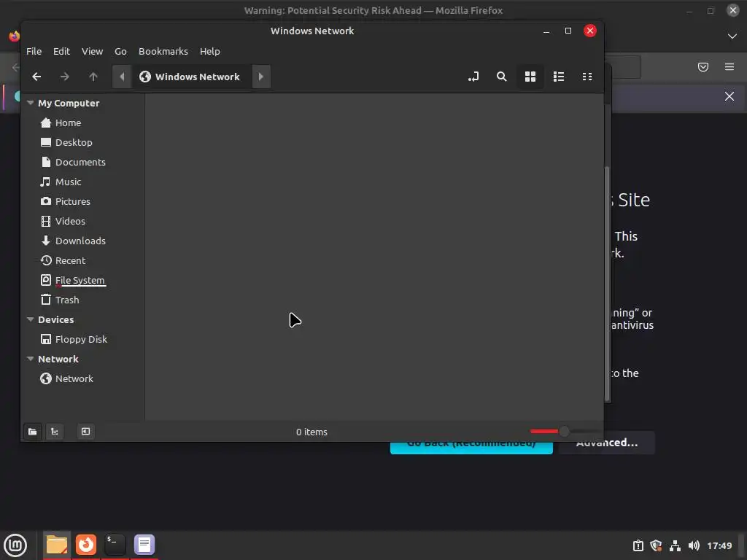Minimize the Windows Network window

(x=546, y=31)
